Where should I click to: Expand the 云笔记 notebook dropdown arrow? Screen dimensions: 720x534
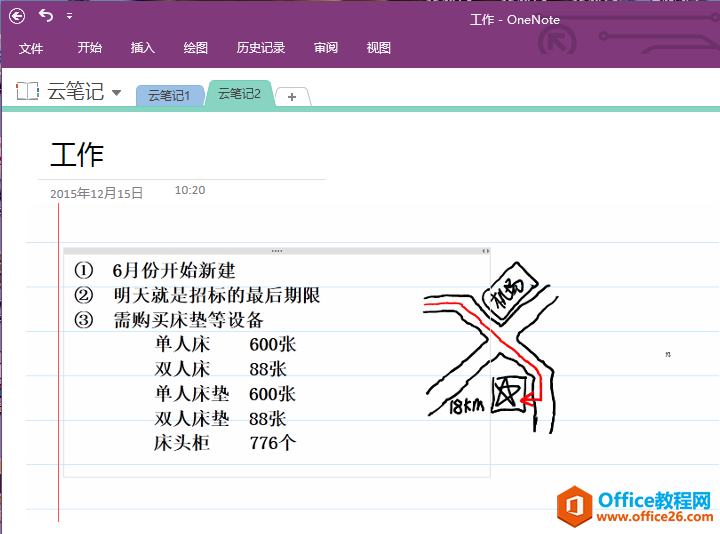click(x=117, y=93)
